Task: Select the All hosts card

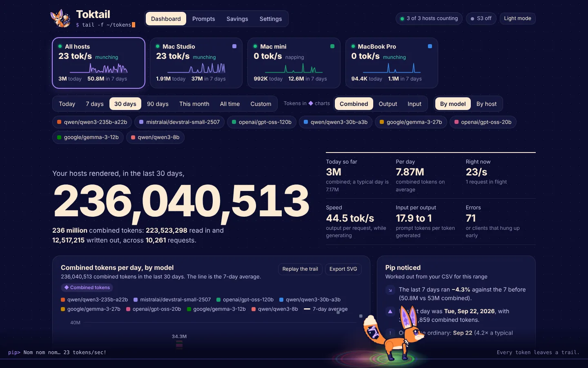Action: point(99,63)
